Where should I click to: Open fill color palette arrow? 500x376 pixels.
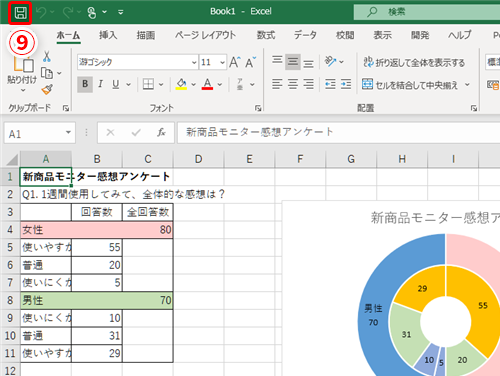pyautogui.click(x=193, y=85)
